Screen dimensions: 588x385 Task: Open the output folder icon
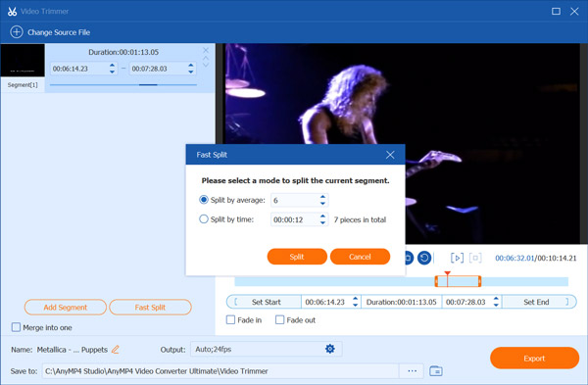[x=436, y=371]
